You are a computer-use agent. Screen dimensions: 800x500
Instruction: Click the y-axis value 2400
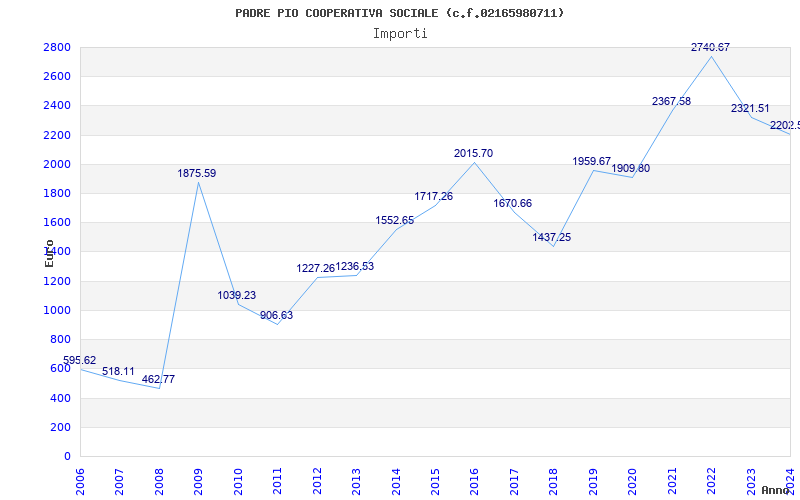(x=57, y=106)
